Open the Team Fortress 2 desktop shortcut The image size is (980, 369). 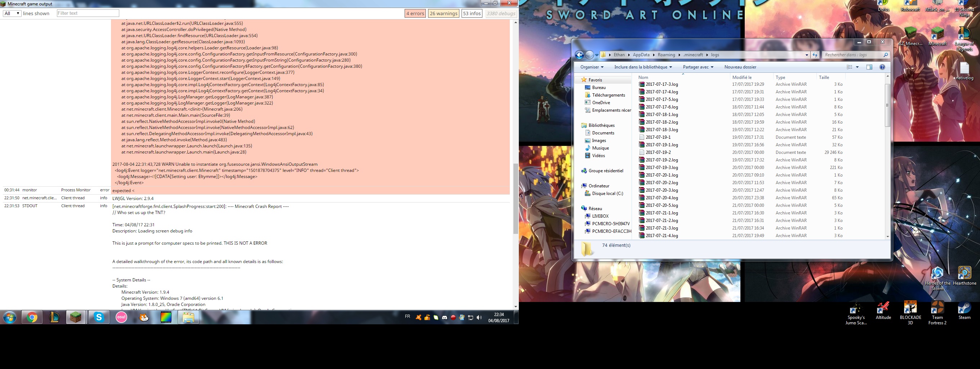[x=937, y=313]
